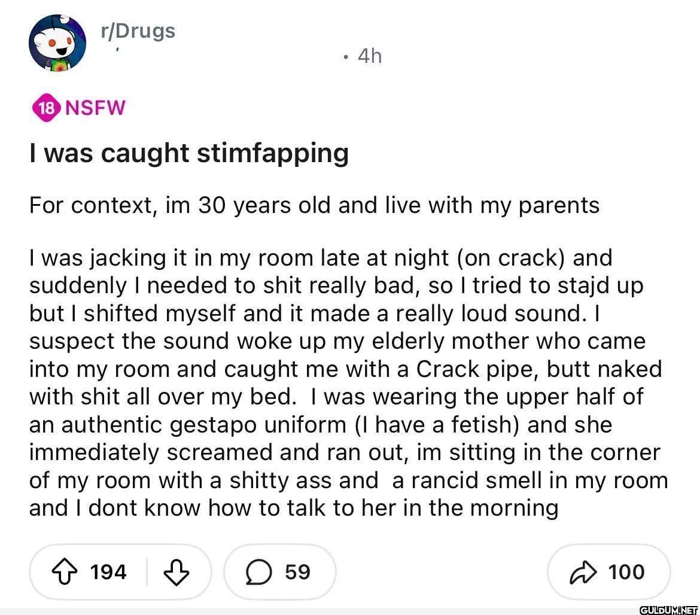Click the 100 share count
700x615 pixels.
tap(626, 572)
